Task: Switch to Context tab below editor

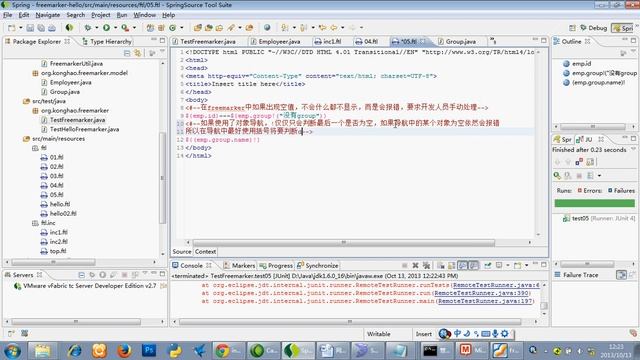Action: click(x=205, y=251)
